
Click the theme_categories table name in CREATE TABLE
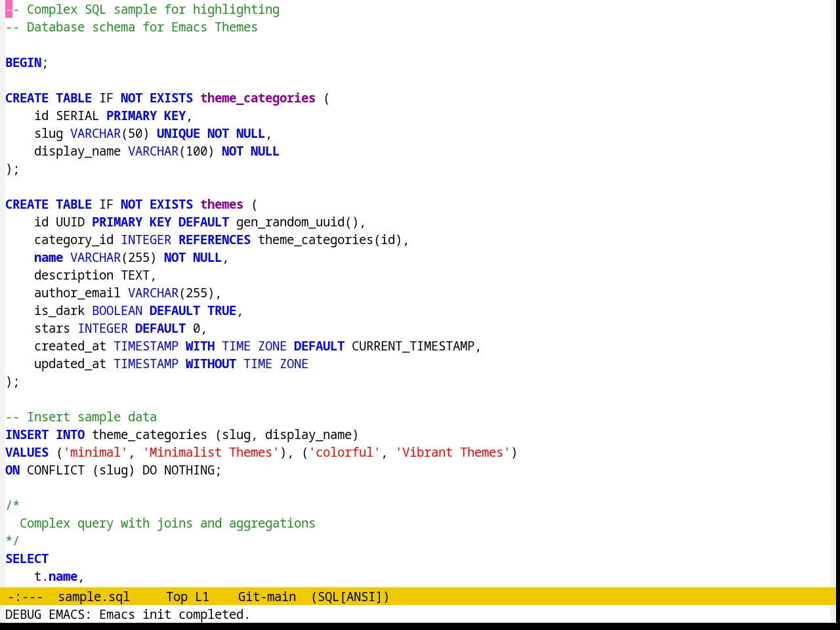pyautogui.click(x=258, y=98)
